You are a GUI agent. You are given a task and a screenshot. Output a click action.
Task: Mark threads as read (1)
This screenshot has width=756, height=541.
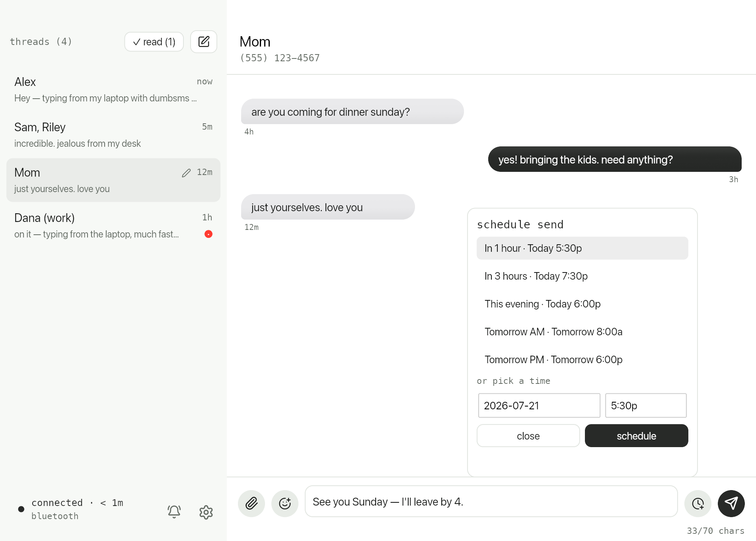tap(154, 42)
